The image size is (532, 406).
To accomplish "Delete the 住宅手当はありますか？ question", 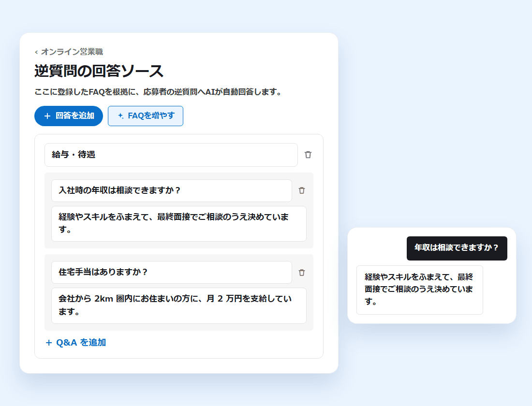I will [x=302, y=273].
